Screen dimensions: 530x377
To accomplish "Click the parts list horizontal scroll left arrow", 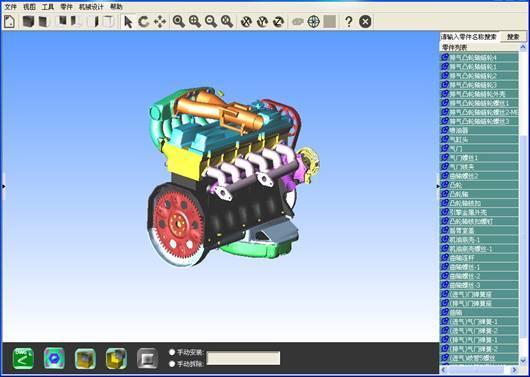I will [444, 370].
